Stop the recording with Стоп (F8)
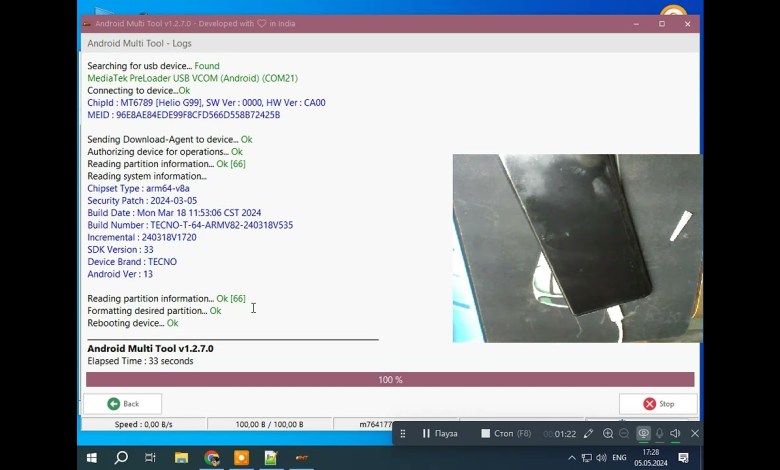 [x=506, y=434]
